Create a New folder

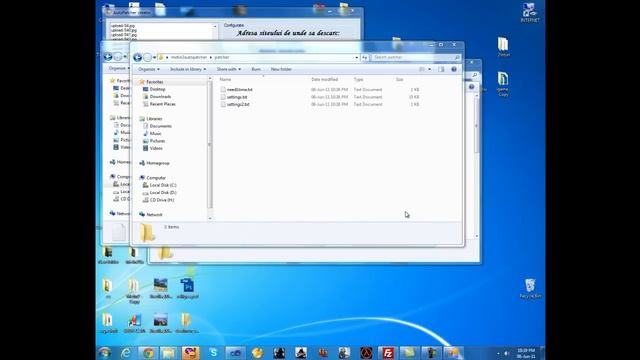pos(281,69)
